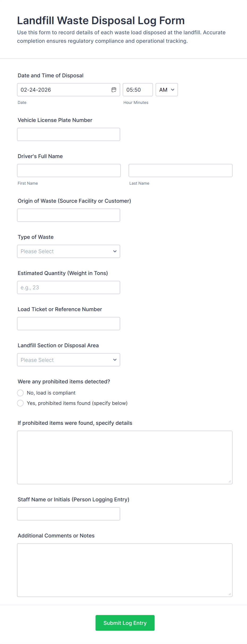Focus the Load Ticket or Reference Number field
This screenshot has height=644, width=247.
[x=69, y=324]
